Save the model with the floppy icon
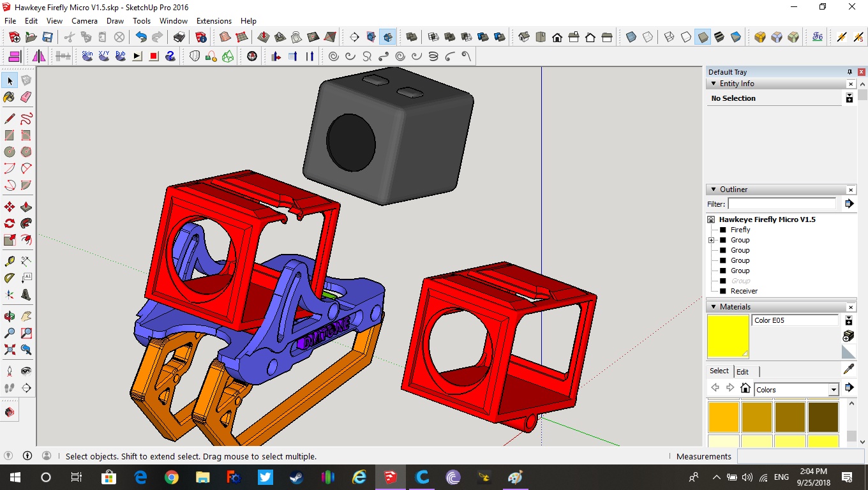868x490 pixels. [x=47, y=37]
